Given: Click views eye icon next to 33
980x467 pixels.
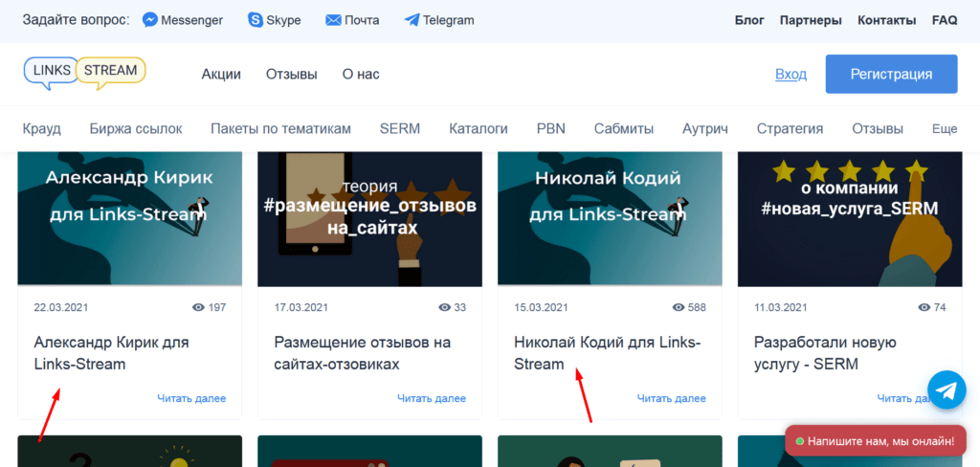Looking at the screenshot, I should click(445, 307).
